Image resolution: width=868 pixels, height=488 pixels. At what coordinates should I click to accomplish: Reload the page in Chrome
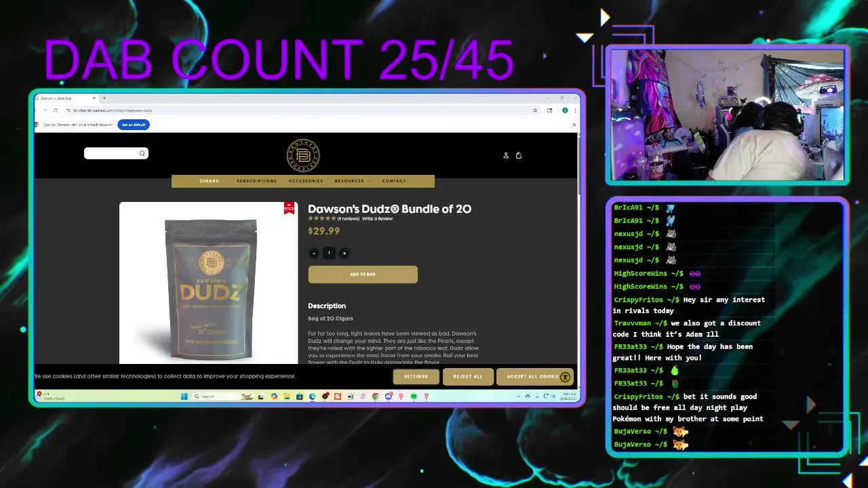pos(55,110)
